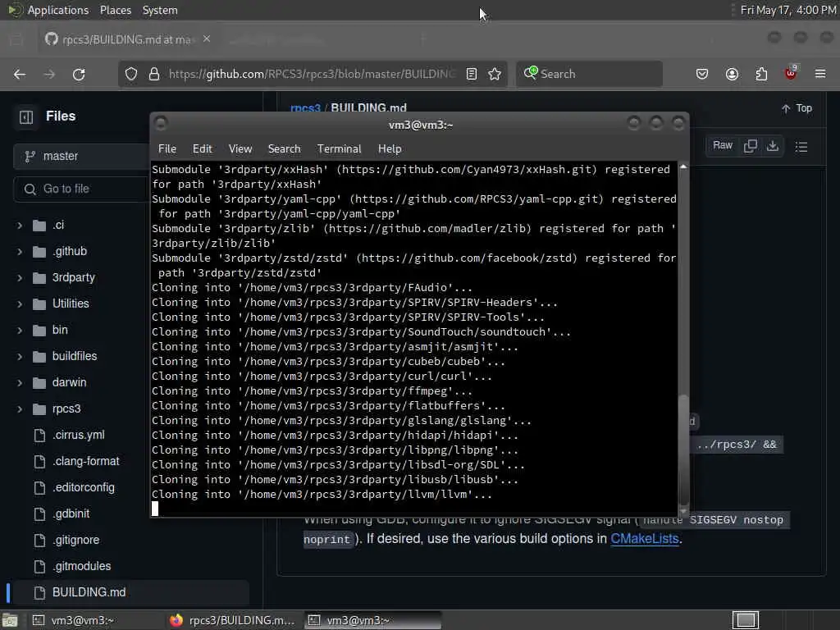Expand the darwin folder

tap(20, 383)
